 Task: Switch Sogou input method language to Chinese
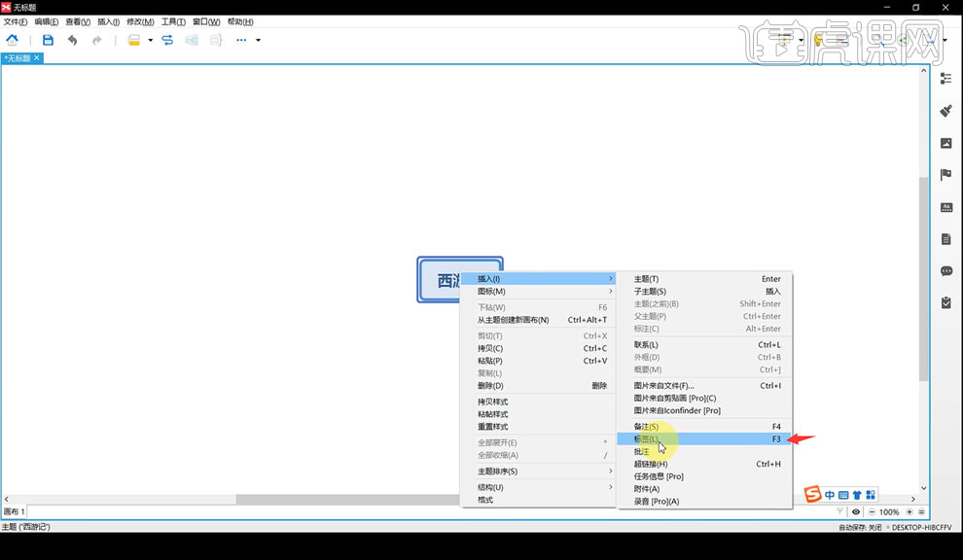pos(830,495)
